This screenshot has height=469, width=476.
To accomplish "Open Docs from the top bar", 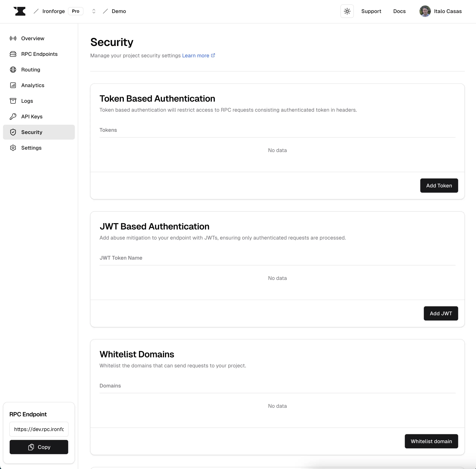I will click(399, 11).
